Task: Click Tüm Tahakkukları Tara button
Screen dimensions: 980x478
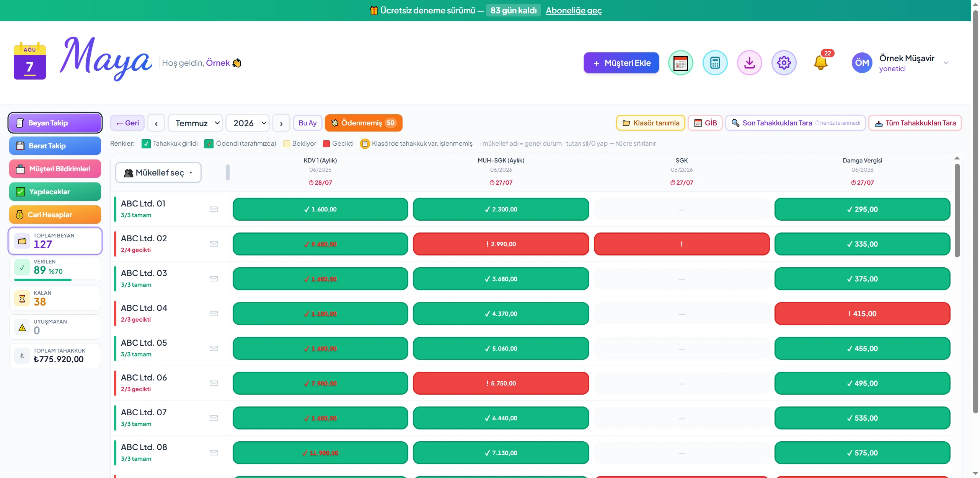Action: pyautogui.click(x=915, y=123)
